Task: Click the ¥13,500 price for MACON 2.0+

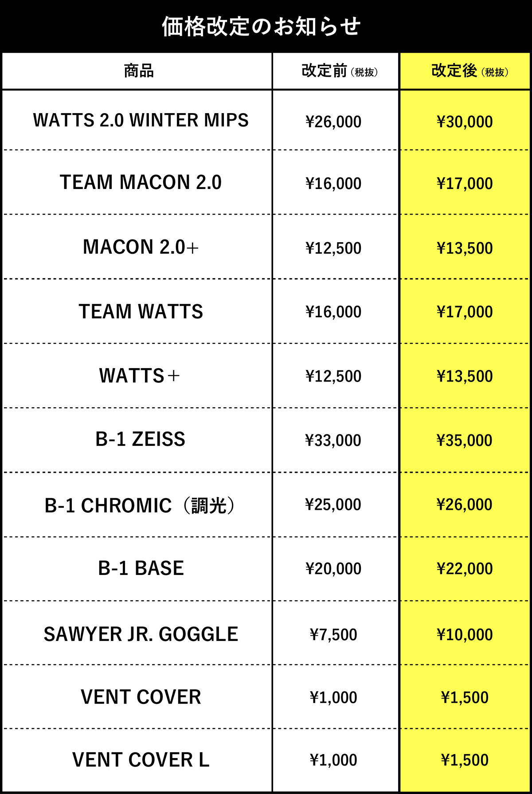Action: (x=465, y=248)
